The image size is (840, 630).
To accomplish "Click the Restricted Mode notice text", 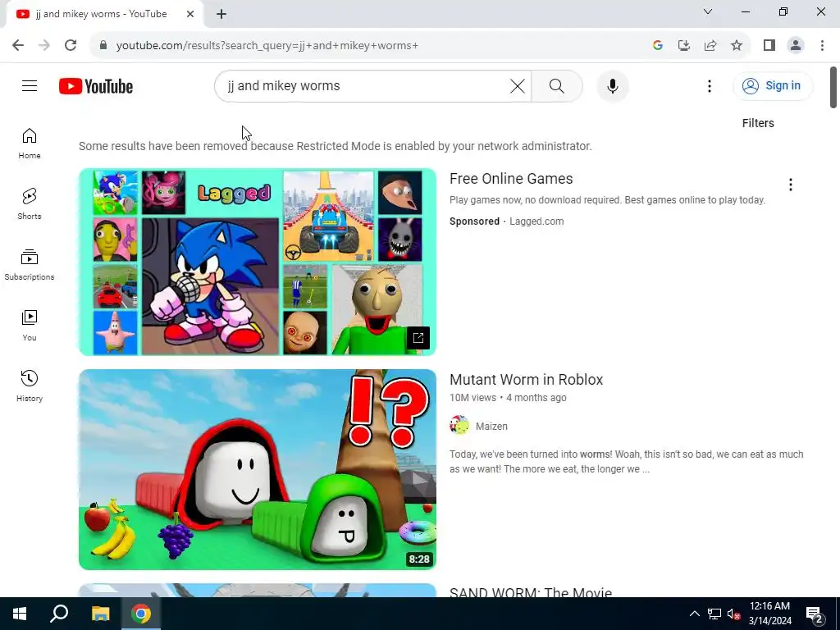I will (x=336, y=146).
